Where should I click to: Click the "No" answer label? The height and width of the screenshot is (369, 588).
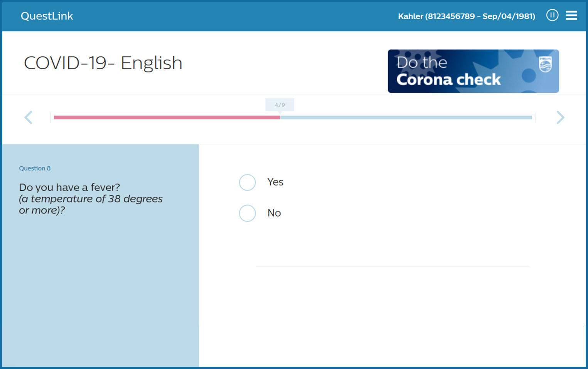274,213
